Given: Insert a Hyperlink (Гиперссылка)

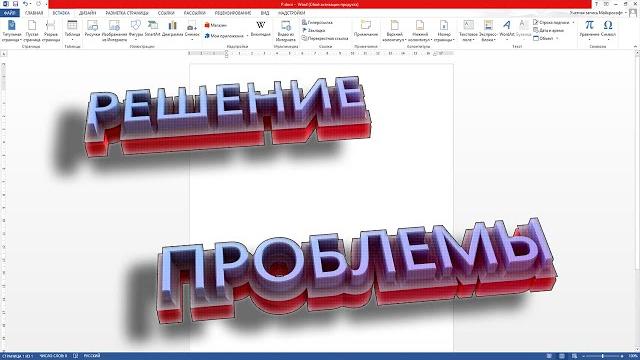Looking at the screenshot, I should click(317, 22).
